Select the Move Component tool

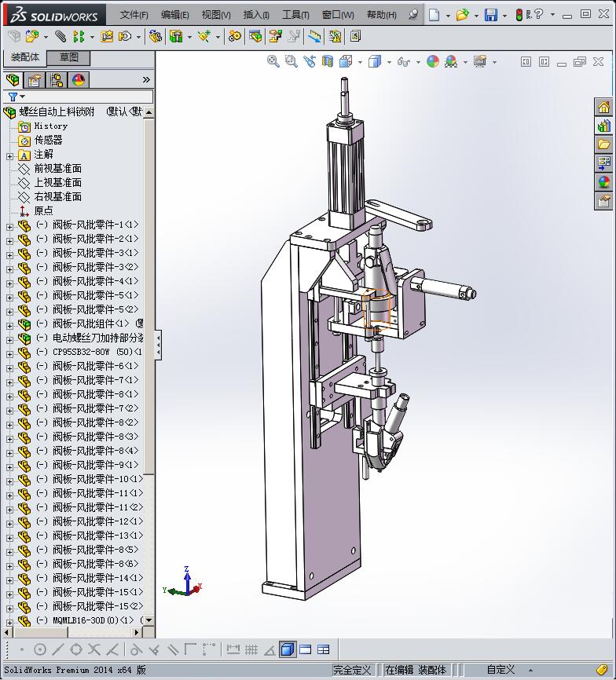point(125,36)
